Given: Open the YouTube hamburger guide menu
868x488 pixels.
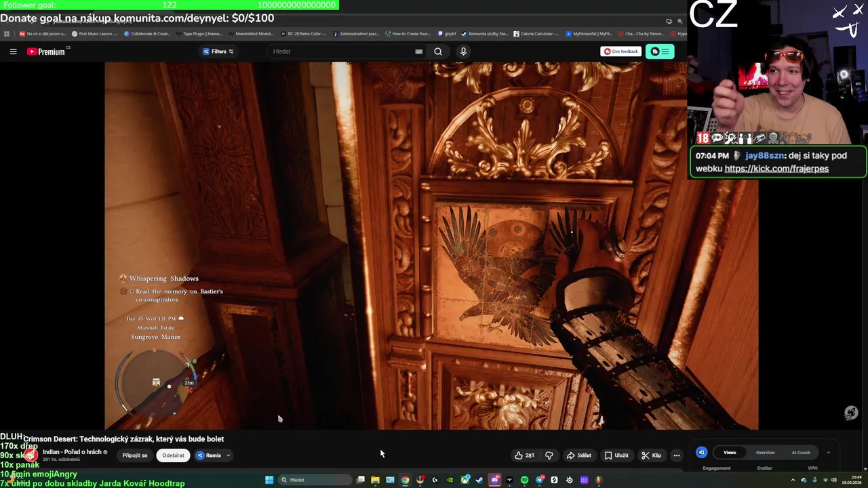Looking at the screenshot, I should click(13, 52).
